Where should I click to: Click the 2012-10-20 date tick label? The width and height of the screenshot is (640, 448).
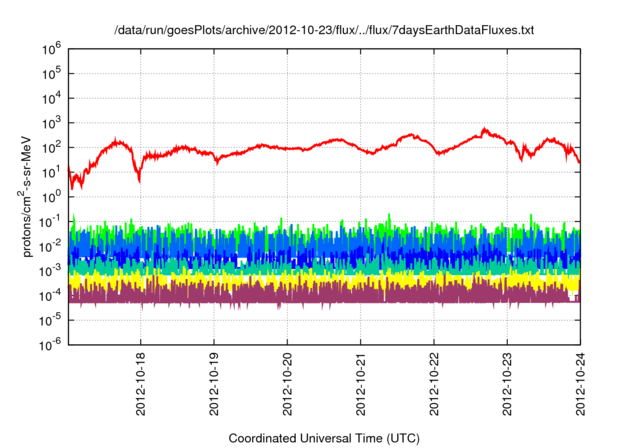[x=287, y=384]
